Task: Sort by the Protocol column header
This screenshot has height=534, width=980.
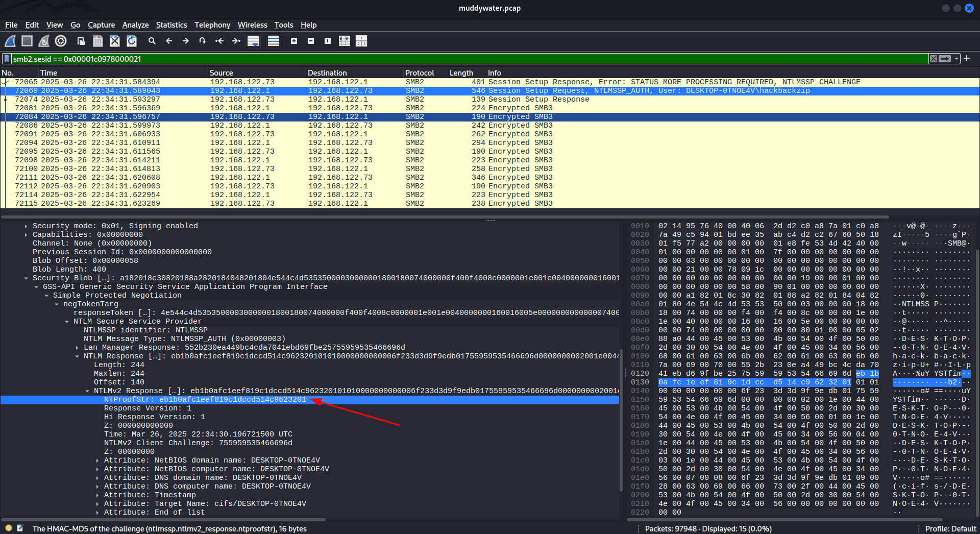Action: (x=425, y=73)
